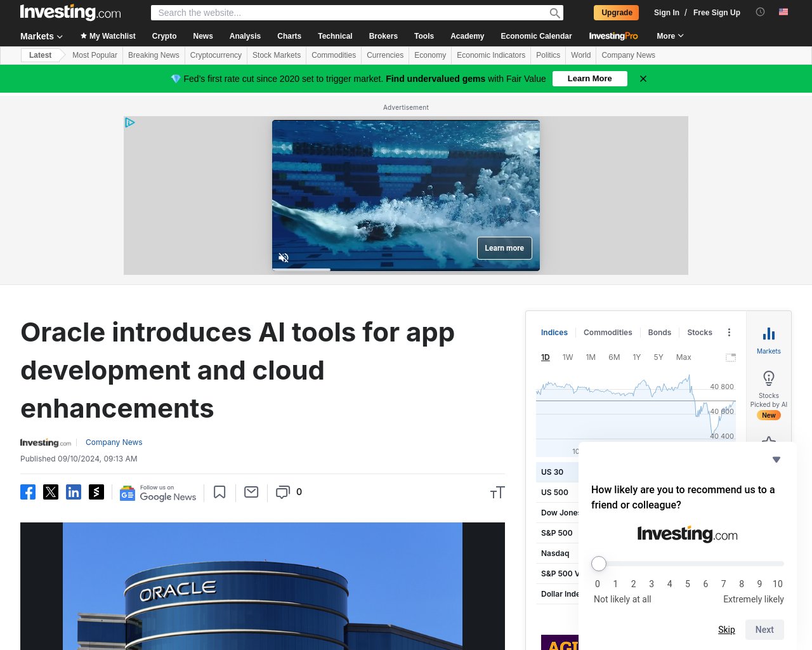Change article font size
Viewport: 812px width, 650px height.
(x=497, y=493)
